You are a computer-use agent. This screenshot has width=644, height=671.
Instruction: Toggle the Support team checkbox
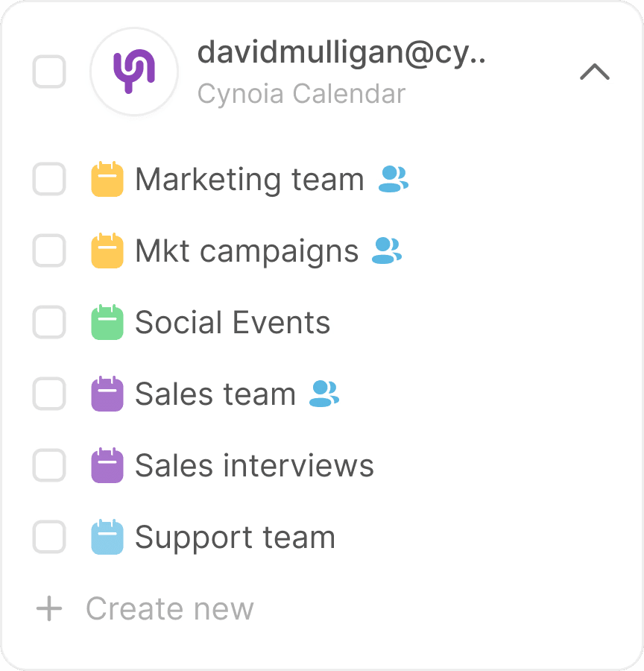pyautogui.click(x=49, y=537)
